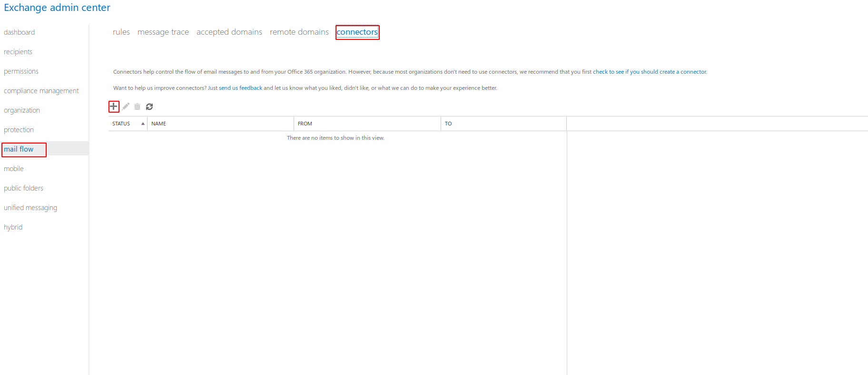Click the refresh icon in toolbar

pos(149,106)
